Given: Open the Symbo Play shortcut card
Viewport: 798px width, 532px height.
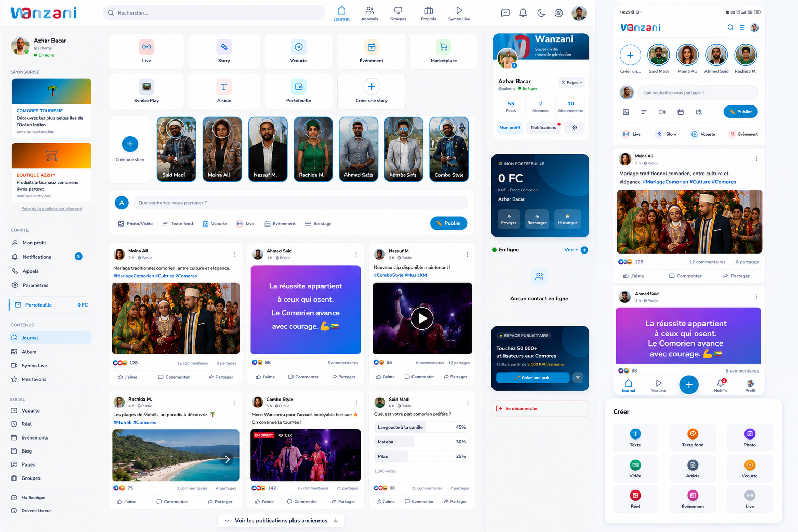Looking at the screenshot, I should (x=147, y=91).
